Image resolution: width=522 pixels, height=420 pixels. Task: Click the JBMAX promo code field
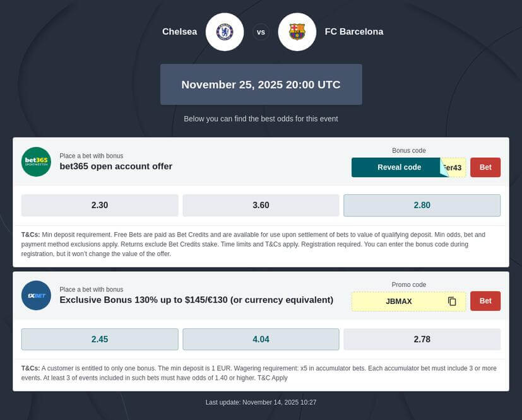coord(398,301)
